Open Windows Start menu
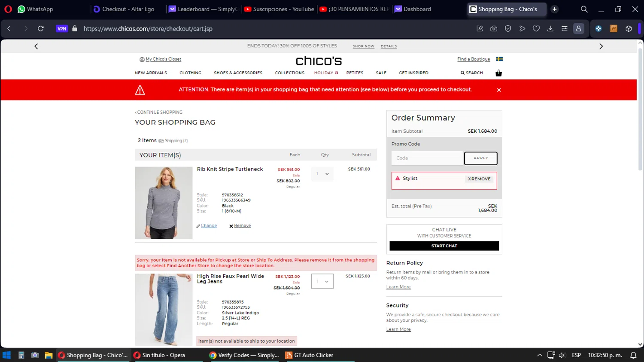Image resolution: width=644 pixels, height=362 pixels. click(6, 355)
